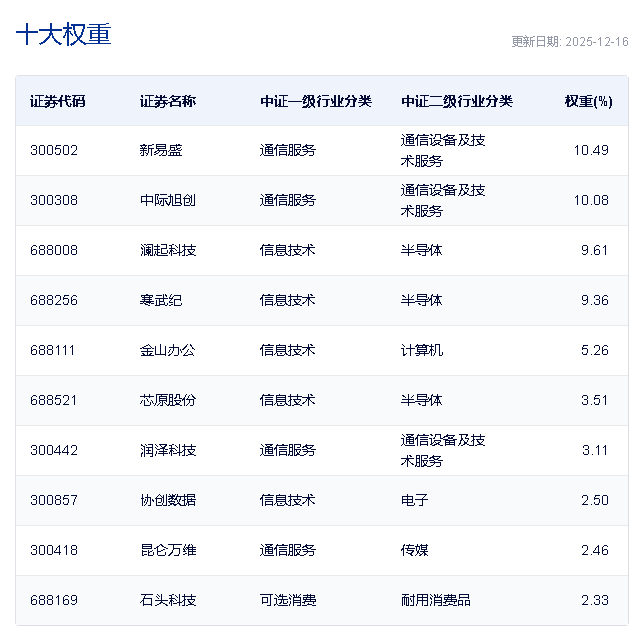Click the 耐用消费品 industry cell
Viewport: 640px width, 632px height.
[x=436, y=600]
